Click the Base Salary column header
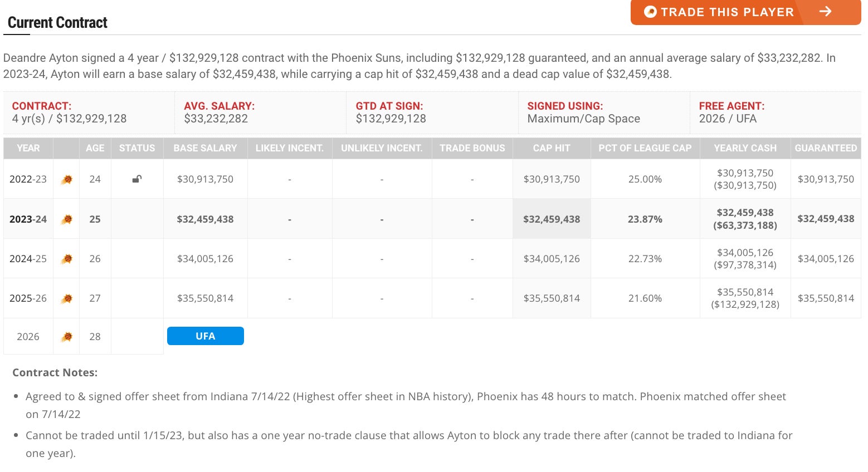 coord(205,148)
